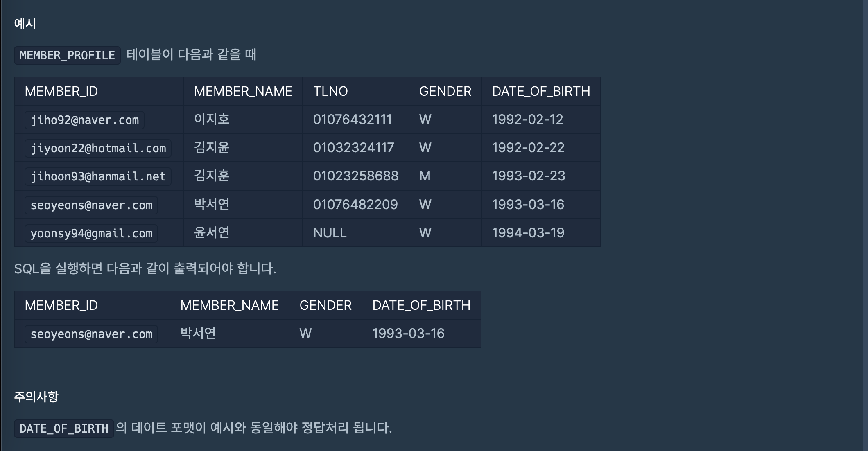The image size is (868, 451).
Task: Click the 예시 section heading
Action: coord(25,23)
